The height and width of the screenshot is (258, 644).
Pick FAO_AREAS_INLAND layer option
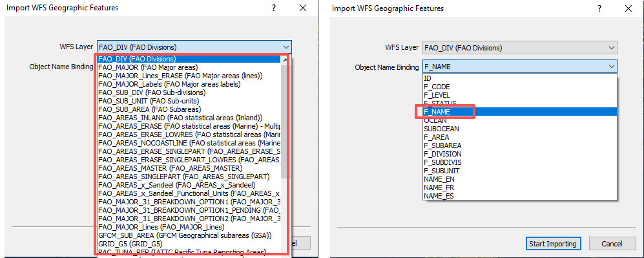tap(189, 118)
